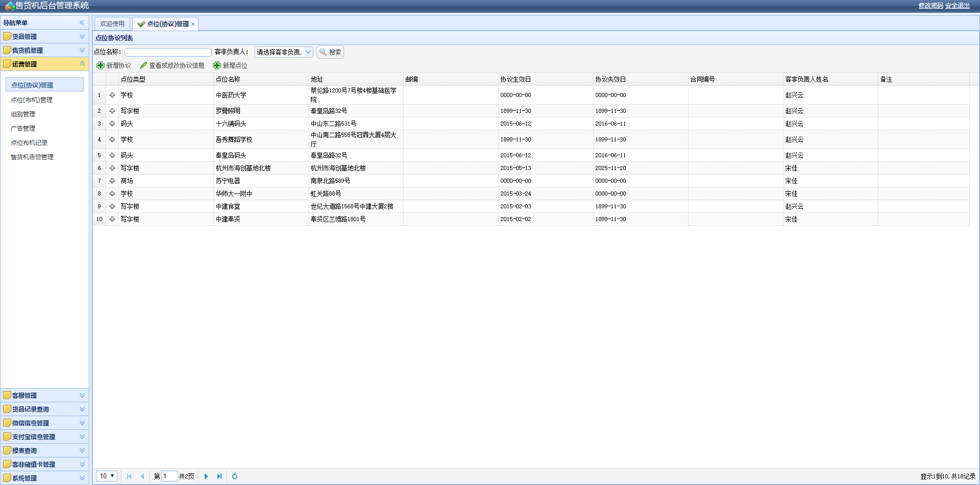Click the 点位类型 column header
The width and height of the screenshot is (980, 485).
[x=166, y=79]
